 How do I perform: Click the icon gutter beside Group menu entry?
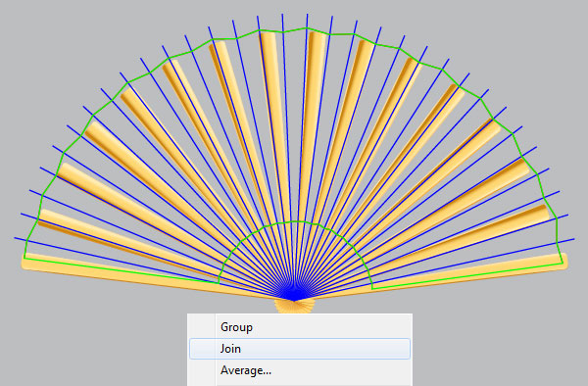point(203,327)
